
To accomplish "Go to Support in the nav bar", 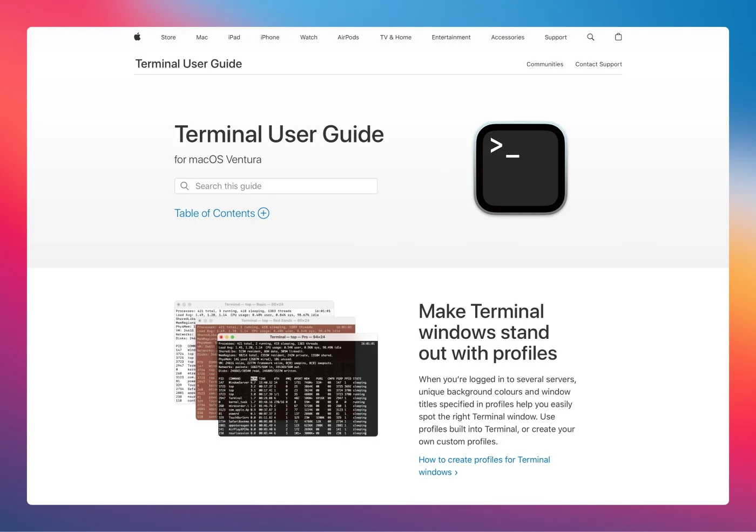I will (x=556, y=37).
